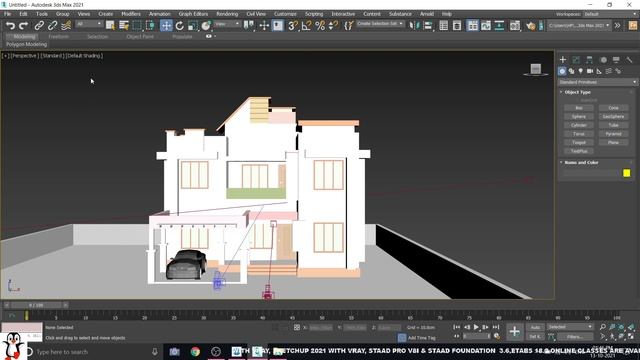640x360 pixels.
Task: Open the Selection Filter All dropdown
Action: tap(89, 24)
